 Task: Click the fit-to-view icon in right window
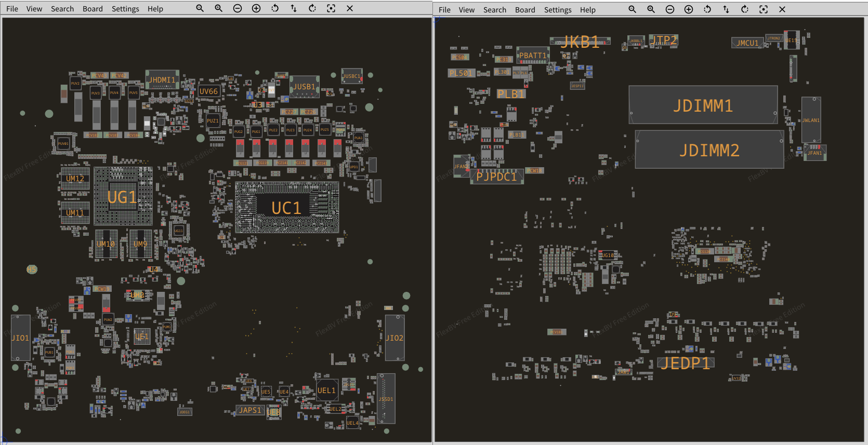pos(764,9)
